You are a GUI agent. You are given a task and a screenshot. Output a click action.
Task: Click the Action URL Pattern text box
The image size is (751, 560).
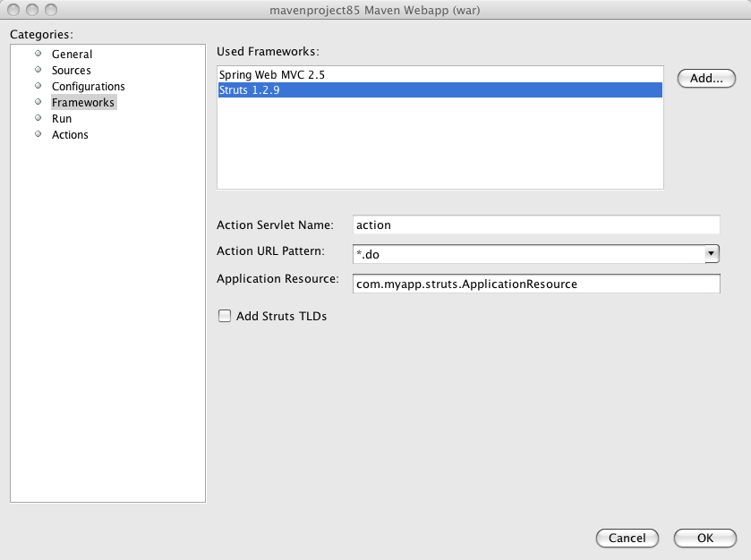click(x=528, y=255)
